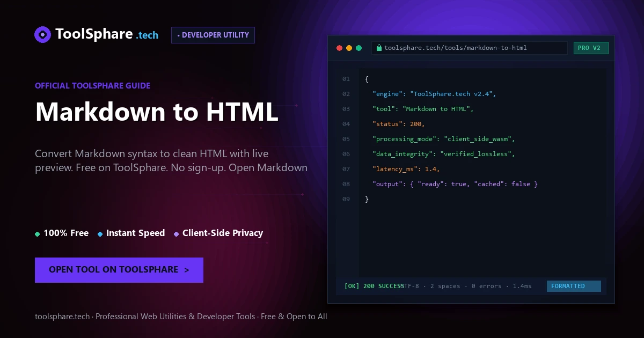
Task: Click the 2 spaces status entry
Action: coord(445,286)
